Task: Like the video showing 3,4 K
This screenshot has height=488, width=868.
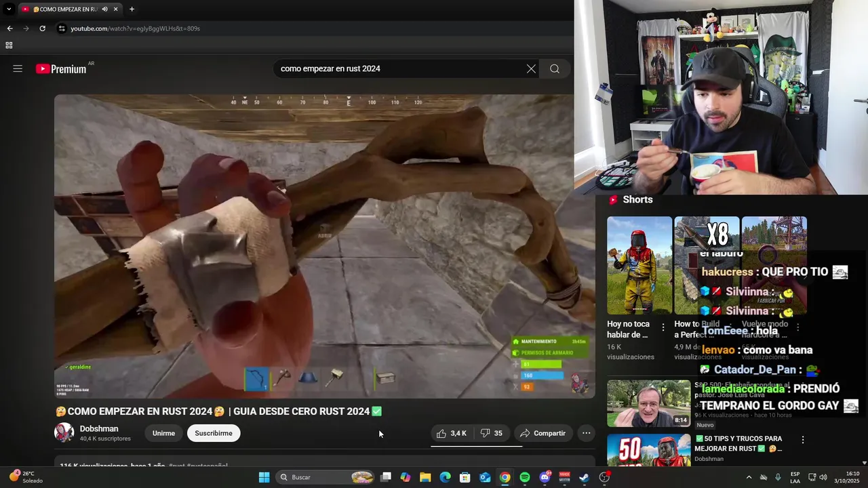Action: 452,433
